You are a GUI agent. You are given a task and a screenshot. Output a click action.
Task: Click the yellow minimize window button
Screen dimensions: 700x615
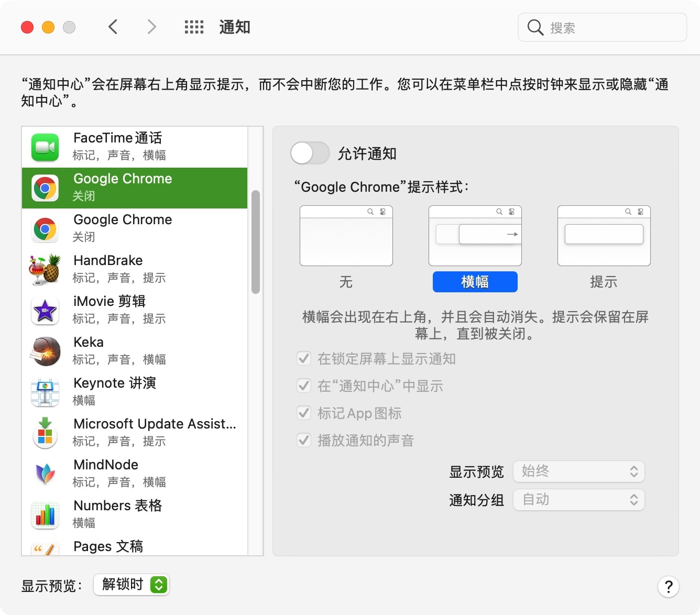coord(48,27)
